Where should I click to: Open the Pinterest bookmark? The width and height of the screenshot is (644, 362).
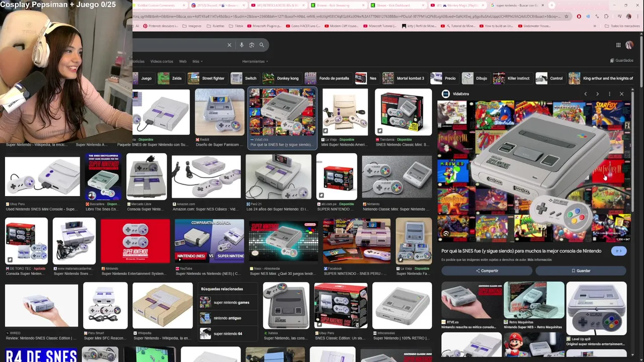click(160, 26)
